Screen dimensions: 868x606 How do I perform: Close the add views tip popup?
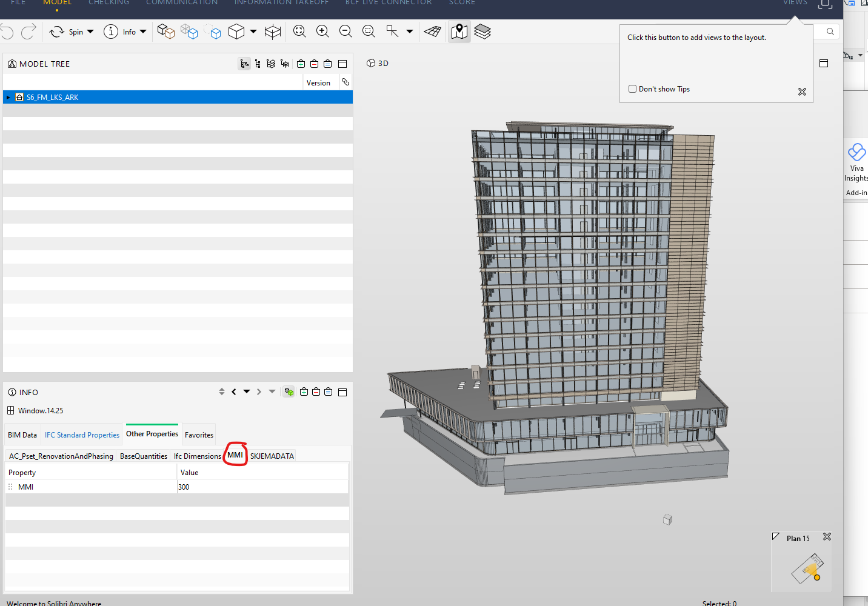tap(802, 92)
